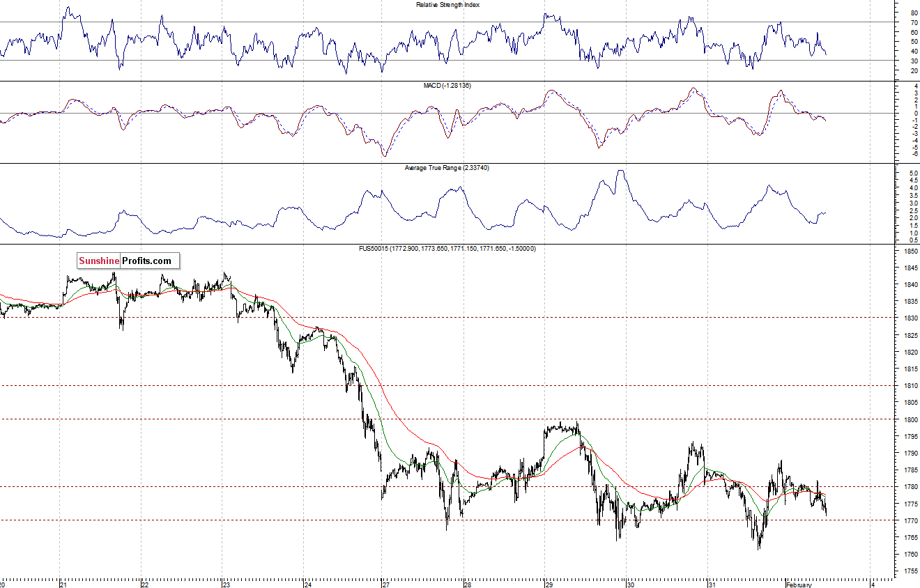
Task: Click the 40 label on RSI axis
Action: pyautogui.click(x=914, y=52)
